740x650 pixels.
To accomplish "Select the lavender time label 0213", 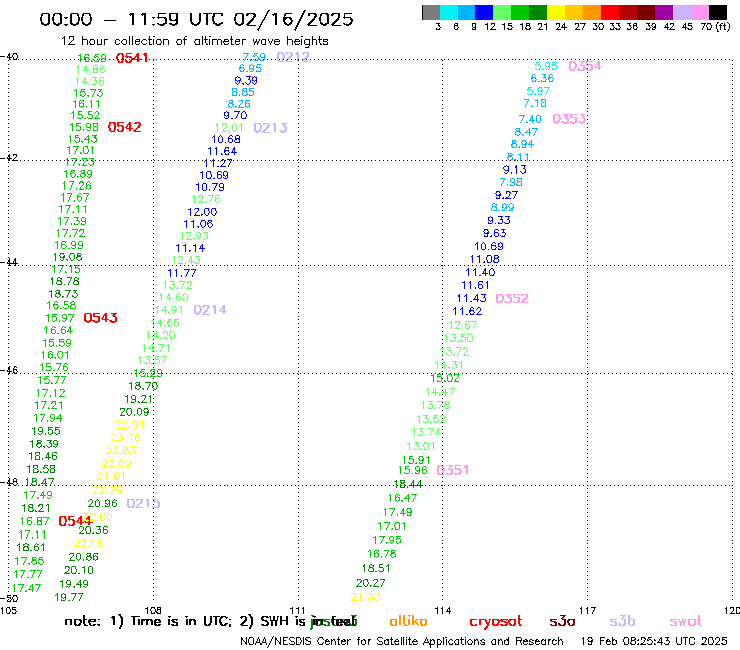I will (270, 128).
